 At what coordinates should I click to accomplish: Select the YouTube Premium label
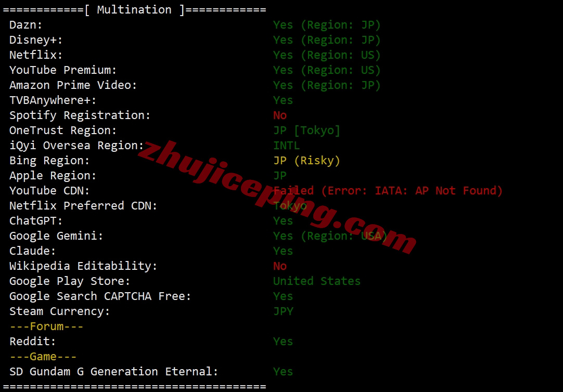click(x=63, y=70)
